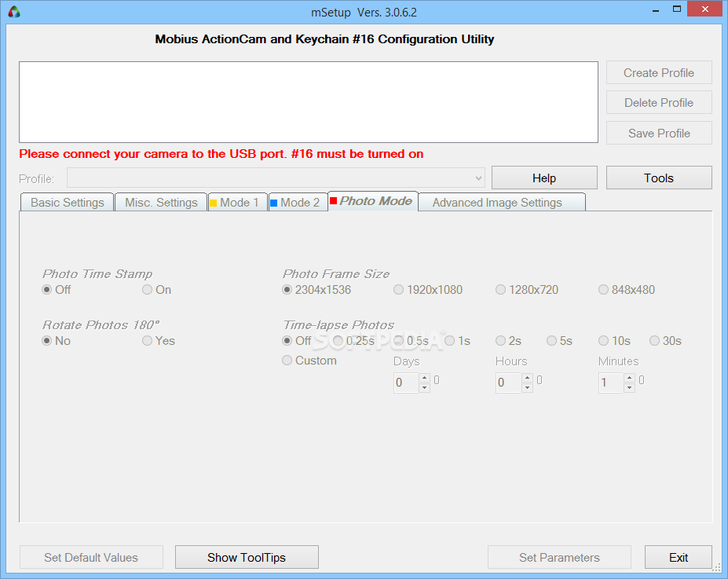Viewport: 728px width, 579px height.
Task: Click Create Profile button
Action: tap(659, 73)
